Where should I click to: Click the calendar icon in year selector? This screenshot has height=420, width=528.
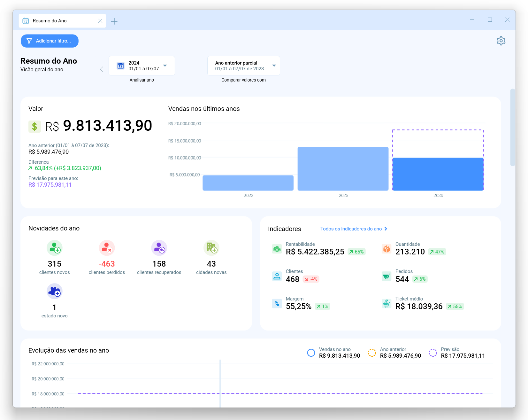[120, 66]
